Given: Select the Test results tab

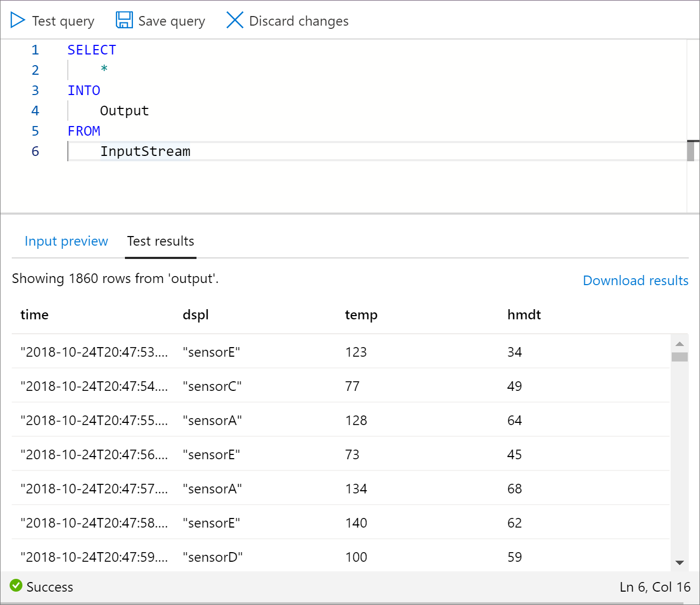Looking at the screenshot, I should 161,241.
